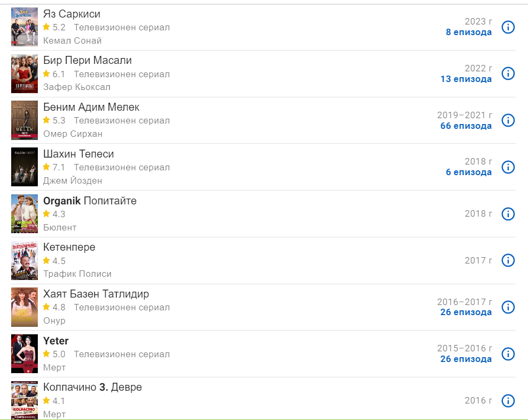The image size is (528, 420).
Task: Show info for Беним Адим Мелек
Action: 508,120
